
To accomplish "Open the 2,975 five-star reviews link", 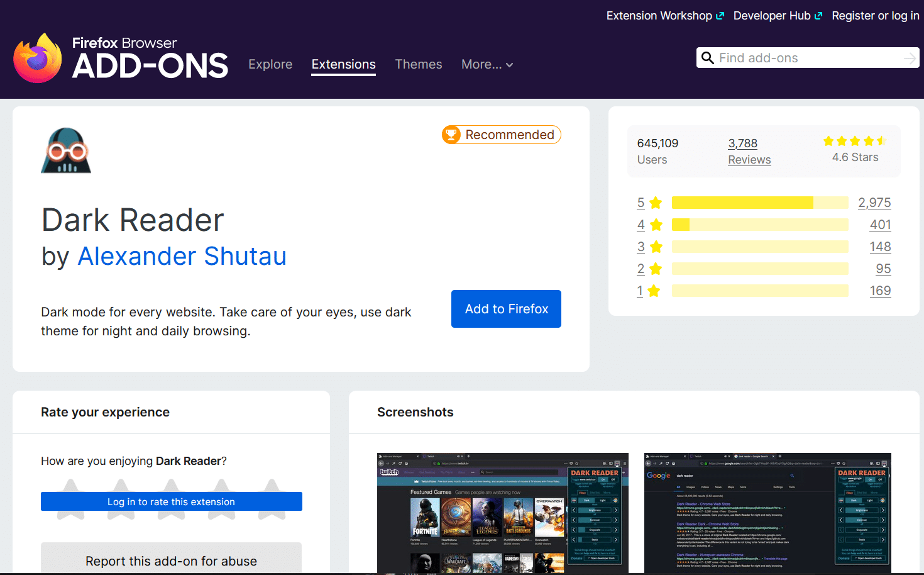I will click(x=874, y=203).
